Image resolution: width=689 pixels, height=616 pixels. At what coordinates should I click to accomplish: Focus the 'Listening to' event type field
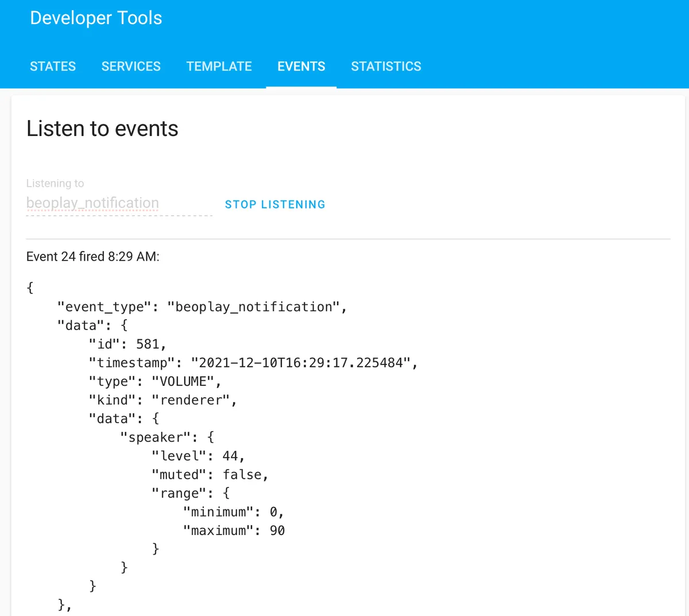[119, 203]
